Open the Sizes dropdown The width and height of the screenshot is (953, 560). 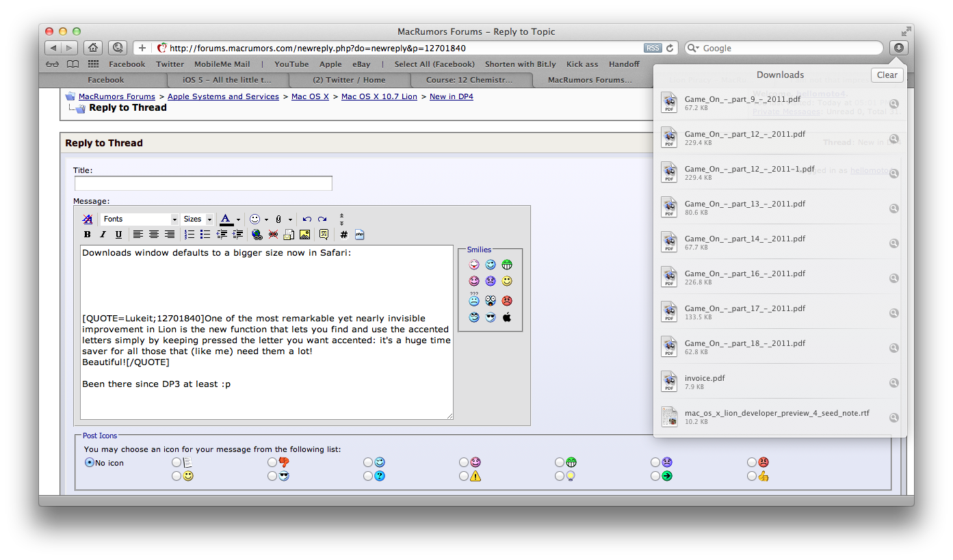point(198,219)
